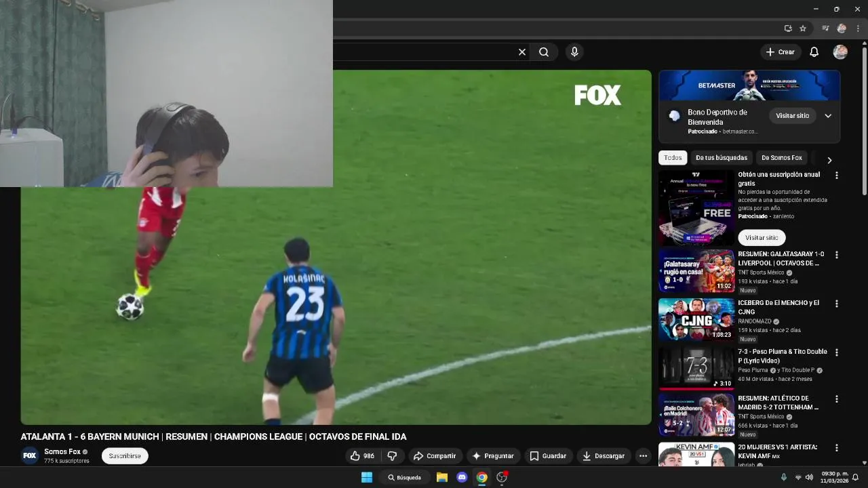The image size is (868, 488).
Task: Select the Todos filter chip
Action: tap(673, 158)
